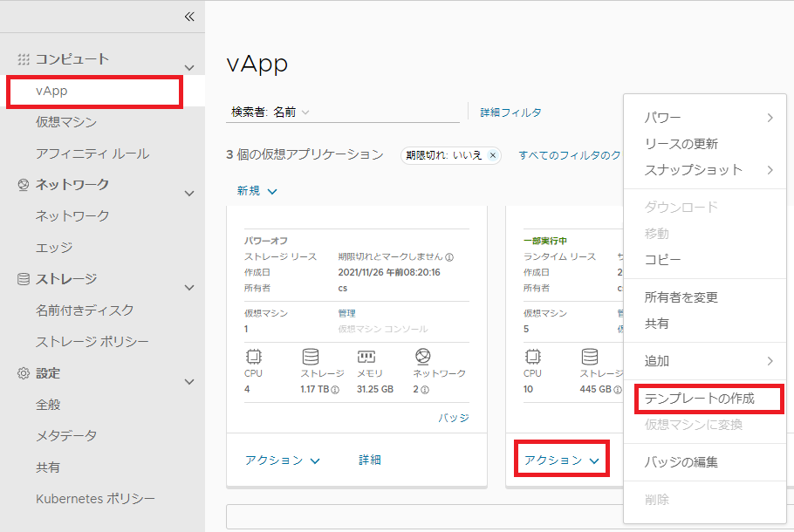Collapse the コンピュート sidebar section
Screen dimensions: 794x532
[189, 67]
